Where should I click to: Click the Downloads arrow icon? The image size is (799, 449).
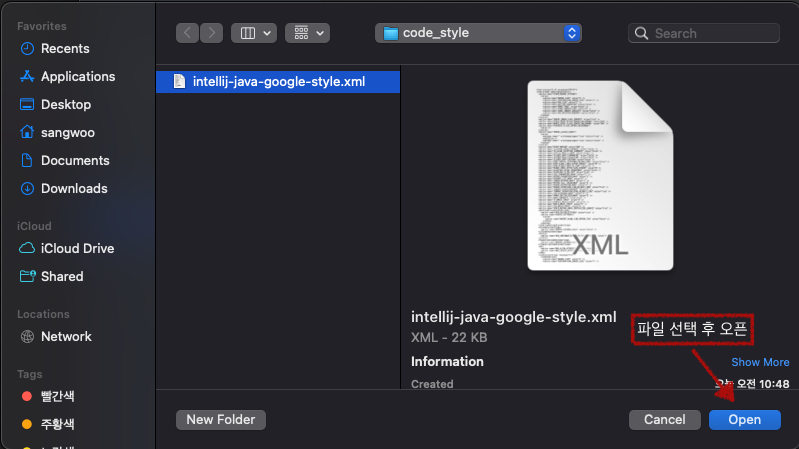coord(27,189)
